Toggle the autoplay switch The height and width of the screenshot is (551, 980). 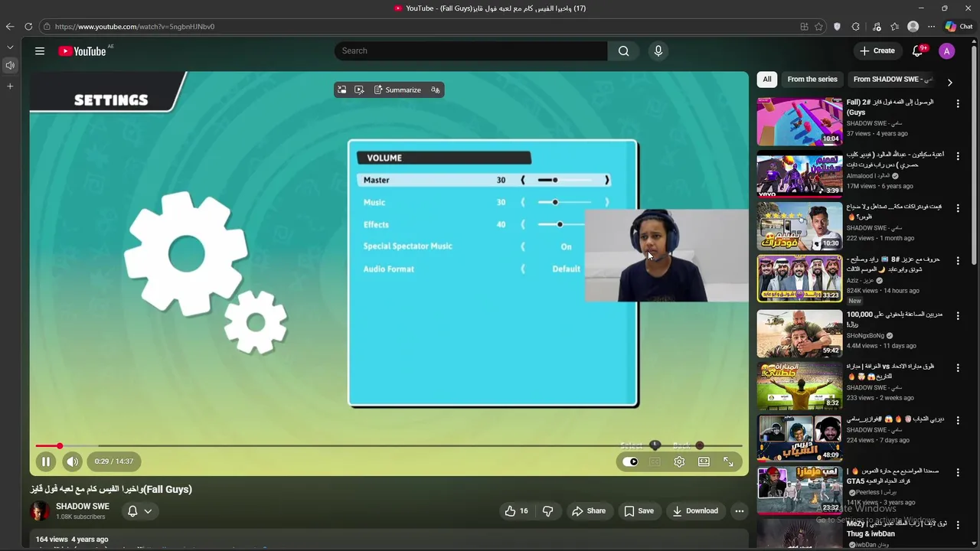(630, 461)
